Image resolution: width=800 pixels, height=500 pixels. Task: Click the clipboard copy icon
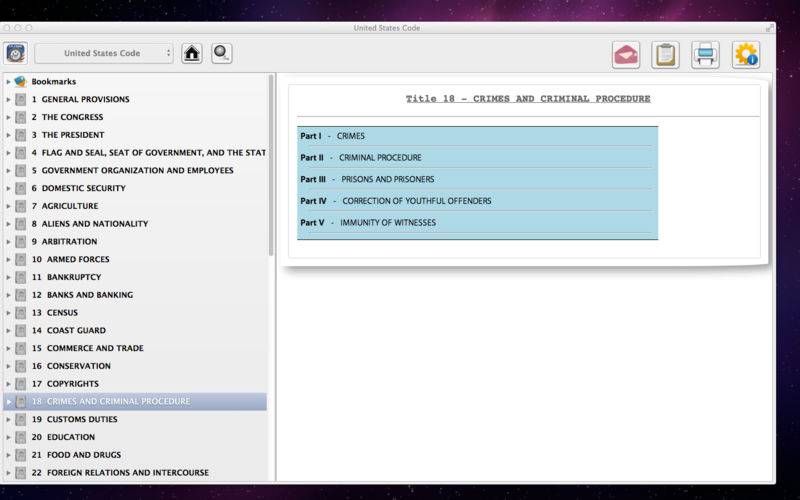click(665, 55)
